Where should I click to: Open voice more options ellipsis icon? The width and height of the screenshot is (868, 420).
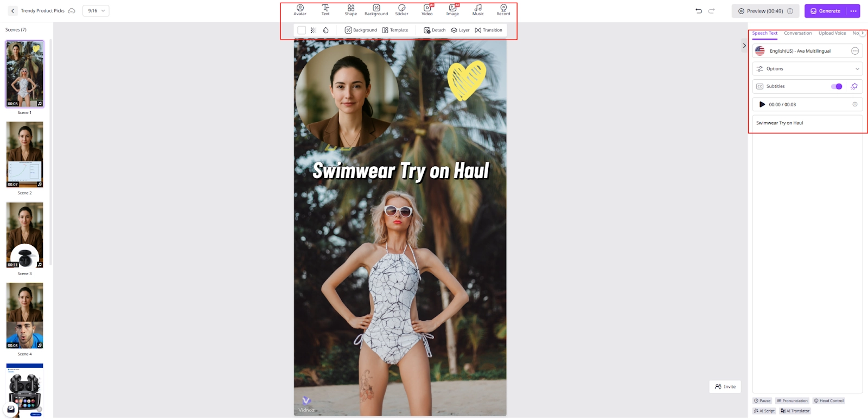[855, 51]
